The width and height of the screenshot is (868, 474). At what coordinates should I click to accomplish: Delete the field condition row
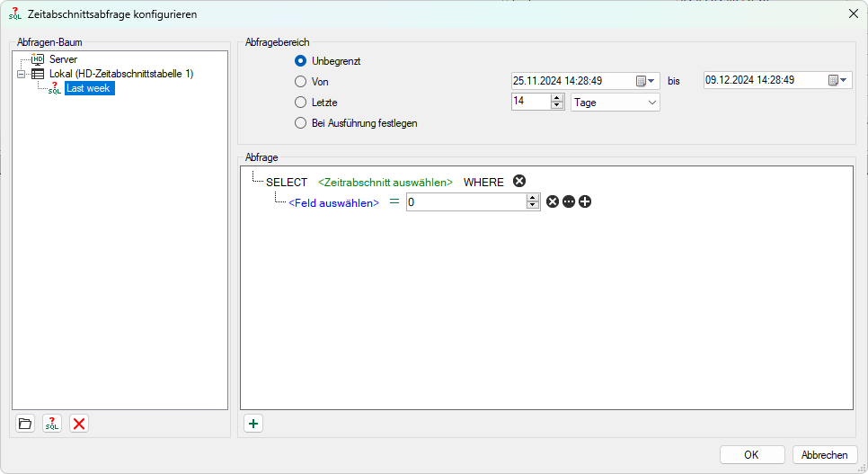pyautogui.click(x=553, y=202)
